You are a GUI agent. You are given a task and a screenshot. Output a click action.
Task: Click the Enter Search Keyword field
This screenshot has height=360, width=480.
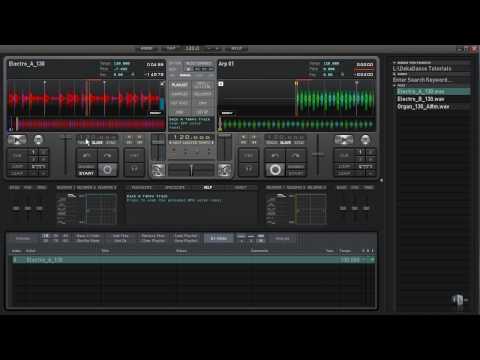coord(431,80)
